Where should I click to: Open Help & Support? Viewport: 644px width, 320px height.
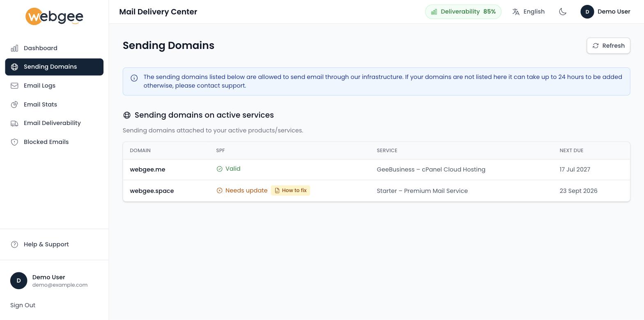pos(54,244)
